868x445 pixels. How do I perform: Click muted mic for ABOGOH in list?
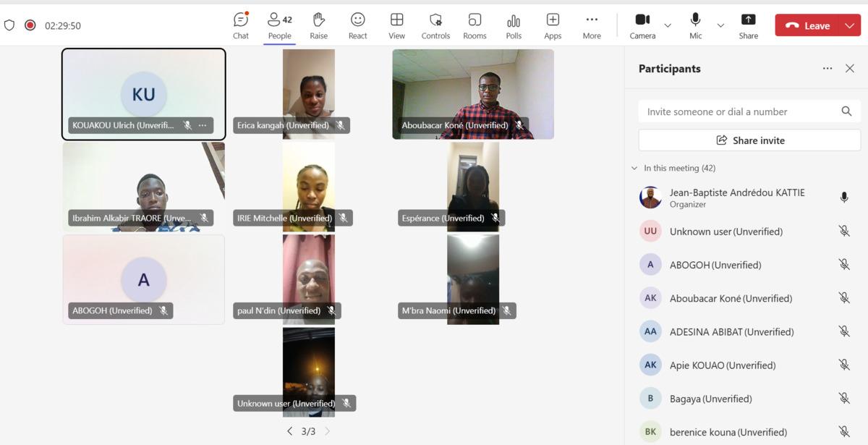click(843, 265)
